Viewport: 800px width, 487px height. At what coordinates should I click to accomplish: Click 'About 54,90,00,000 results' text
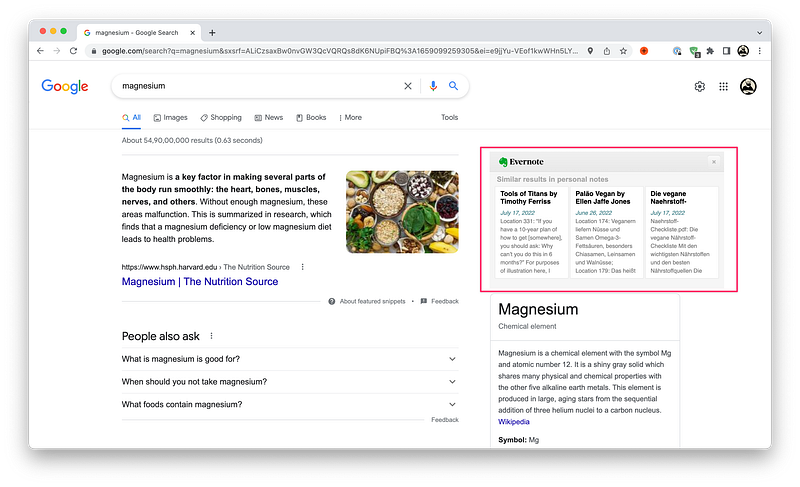click(192, 140)
